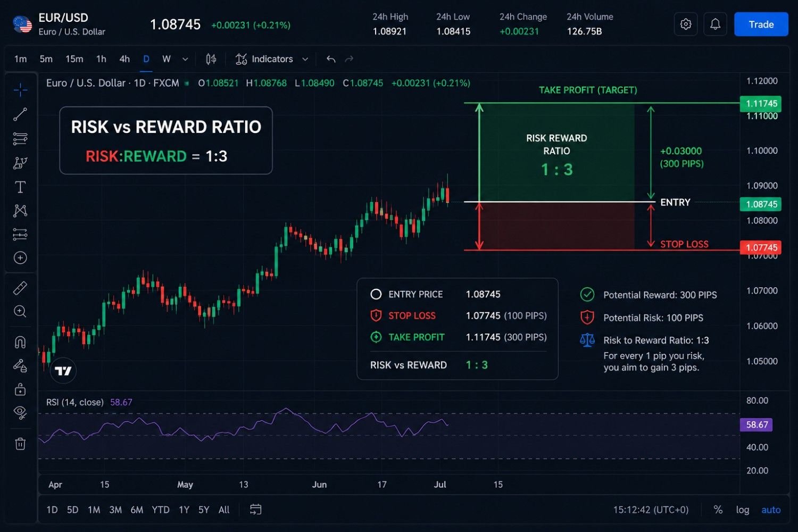Click the zoom in magnifier tool

[20, 312]
